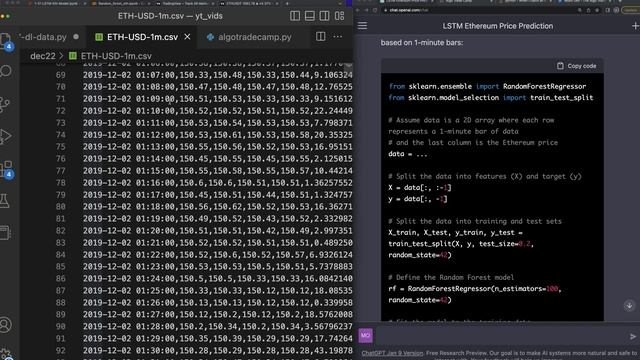Click dec22 folder in breadcrumb
640x360 pixels.
[x=42, y=56]
